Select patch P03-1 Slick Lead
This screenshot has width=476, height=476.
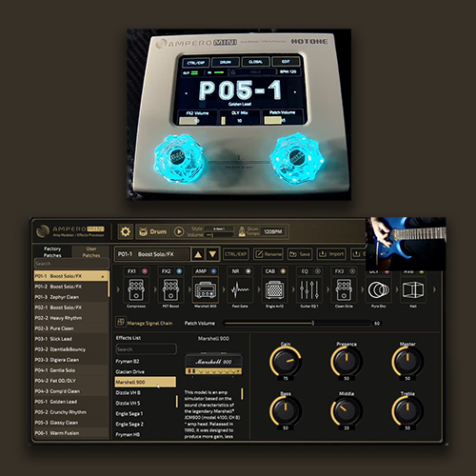click(71, 339)
